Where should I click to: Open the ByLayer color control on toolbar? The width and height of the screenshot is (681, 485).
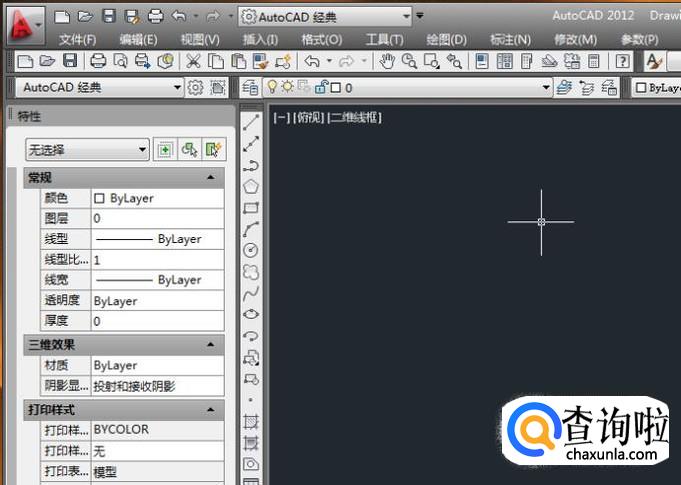coord(656,88)
